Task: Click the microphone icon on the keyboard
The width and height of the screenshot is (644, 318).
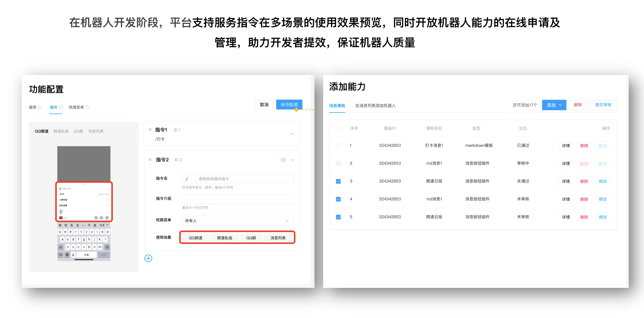Action: point(73,255)
